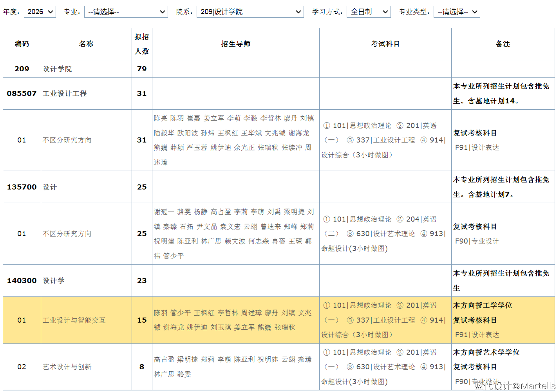The image size is (557, 392).
Task: Click the 工业设计与智能交互 direction name
Action: point(74,320)
